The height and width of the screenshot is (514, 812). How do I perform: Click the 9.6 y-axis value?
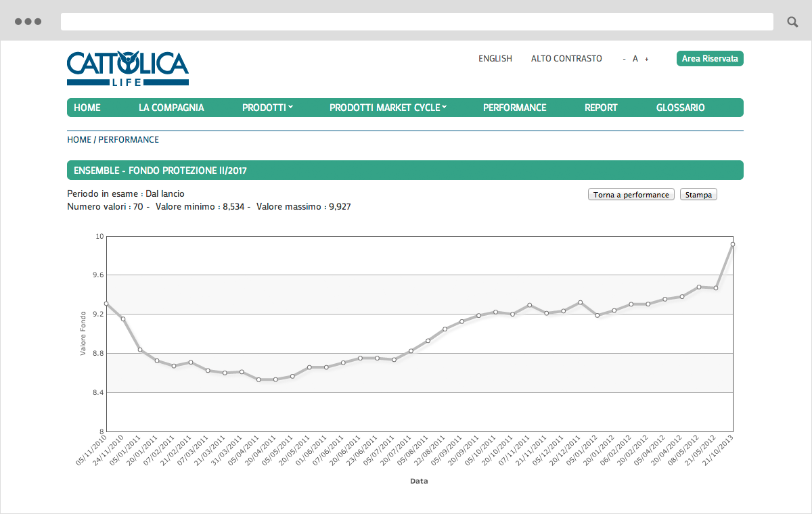tap(98, 275)
